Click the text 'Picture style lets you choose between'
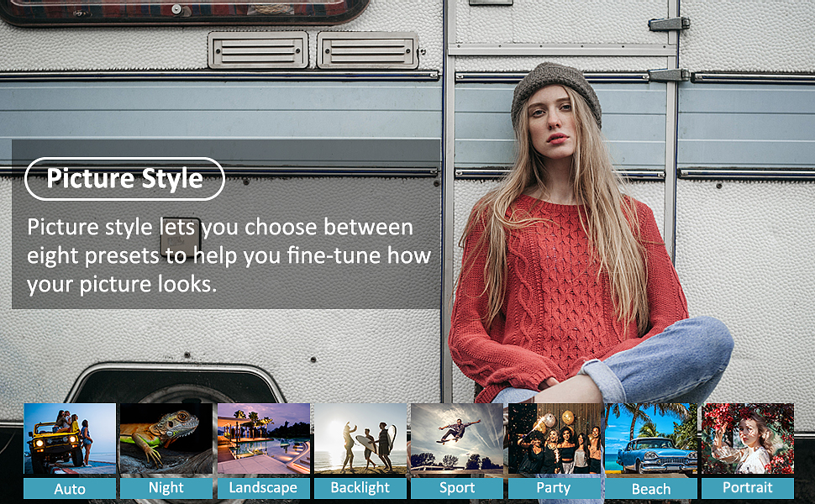815x504 pixels. [x=220, y=228]
